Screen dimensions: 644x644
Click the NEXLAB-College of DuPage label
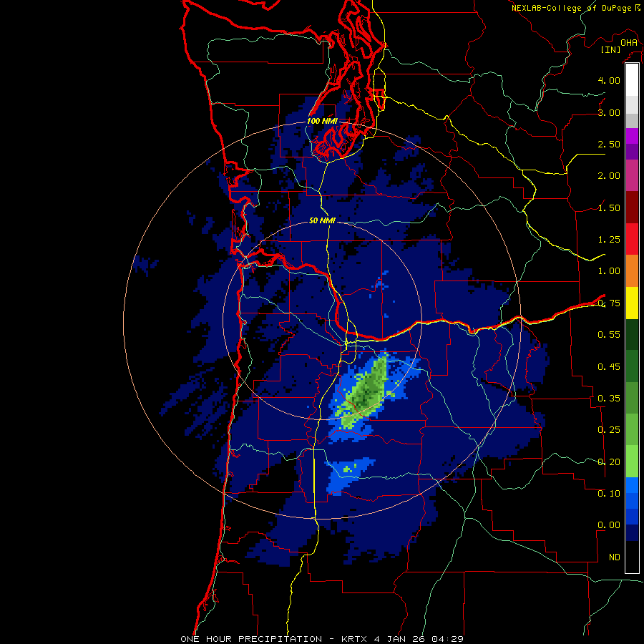coord(572,8)
